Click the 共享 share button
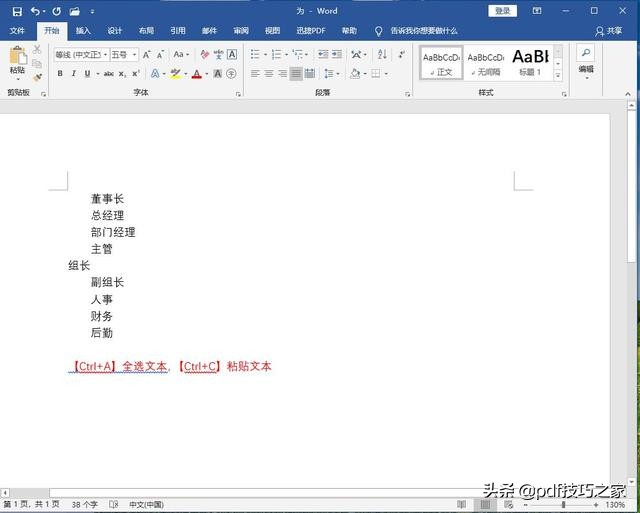The height and width of the screenshot is (513, 640). [609, 31]
